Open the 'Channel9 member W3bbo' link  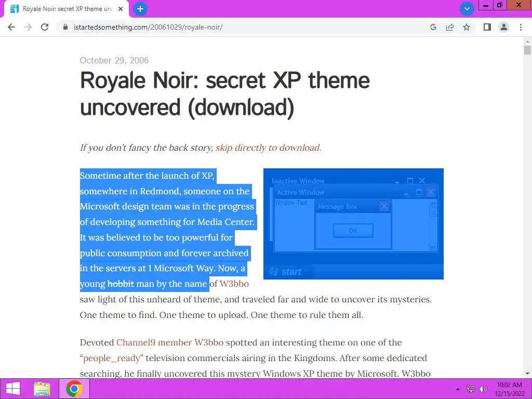tap(170, 342)
